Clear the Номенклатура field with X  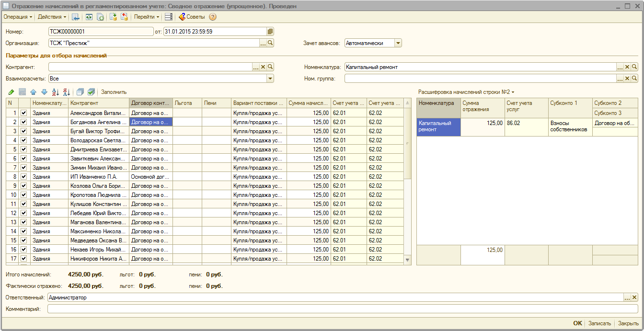coord(627,67)
